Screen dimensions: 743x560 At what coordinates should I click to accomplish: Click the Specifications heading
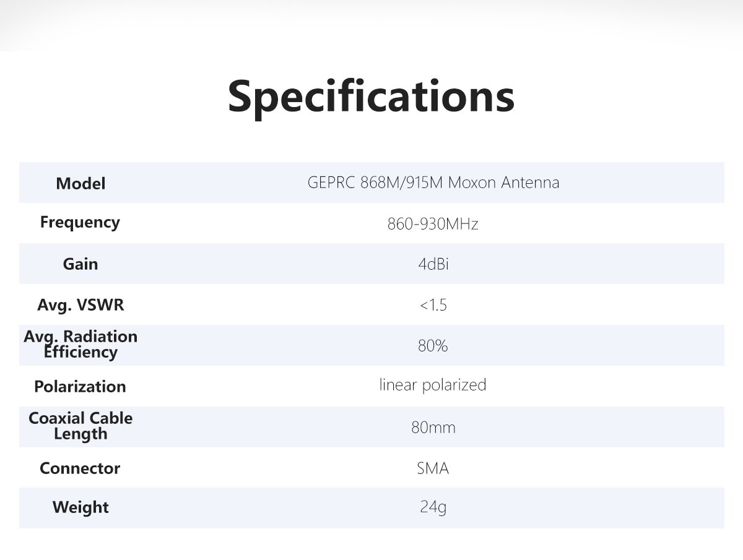coord(371,96)
